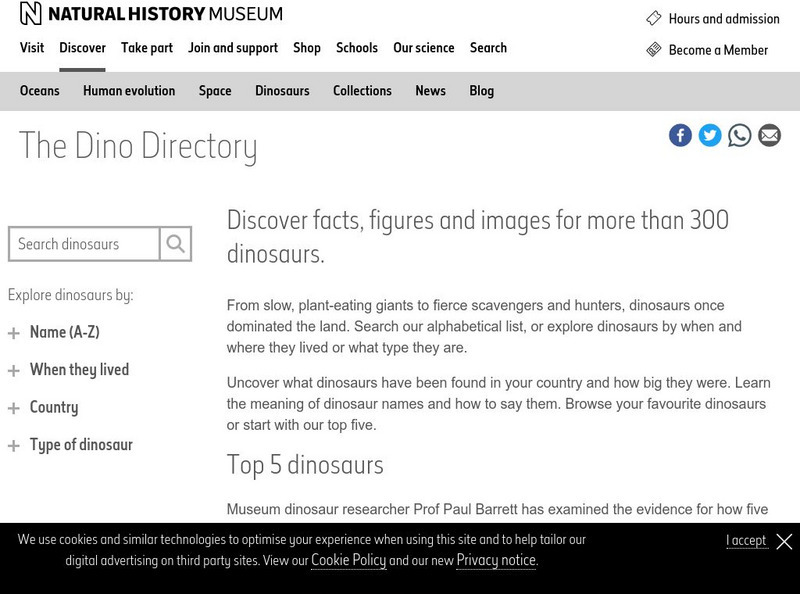
Task: Expand the Country filter section
Action: [x=14, y=408]
